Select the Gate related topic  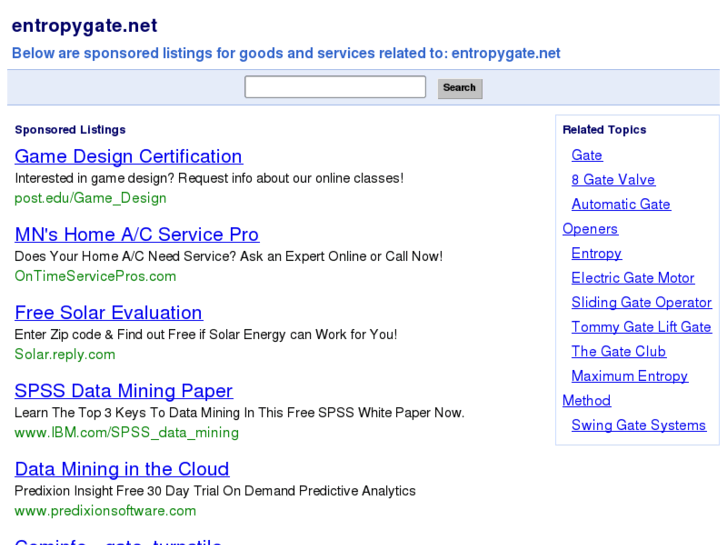coord(587,155)
